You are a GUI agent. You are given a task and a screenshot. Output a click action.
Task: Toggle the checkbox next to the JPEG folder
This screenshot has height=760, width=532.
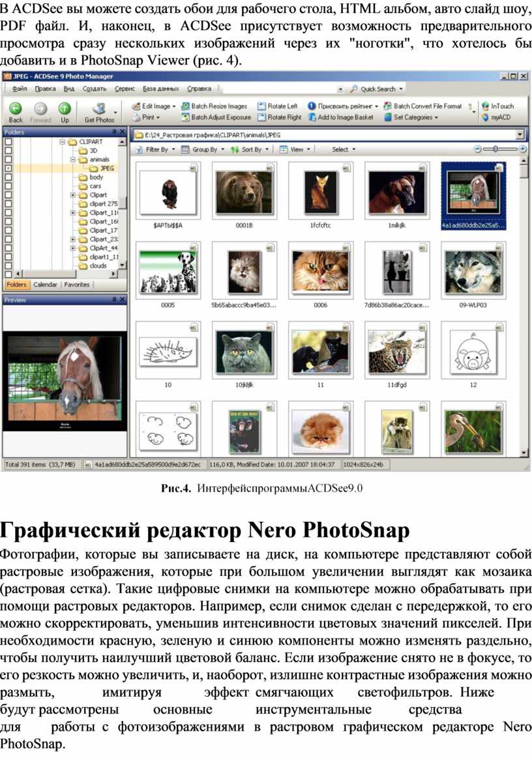coord(8,168)
